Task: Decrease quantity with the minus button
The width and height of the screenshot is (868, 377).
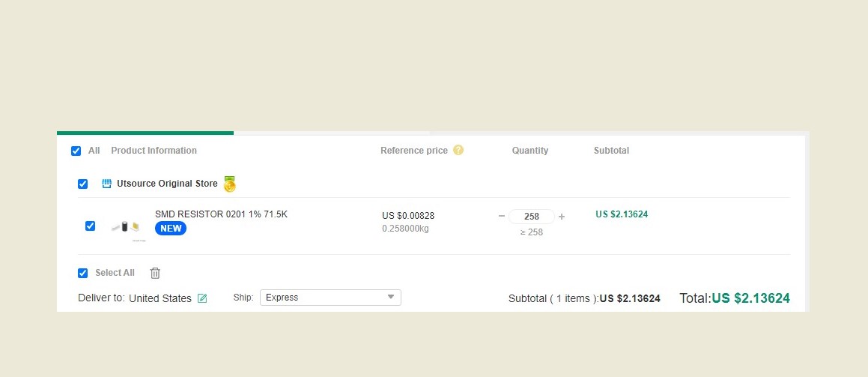Action: pyautogui.click(x=502, y=217)
